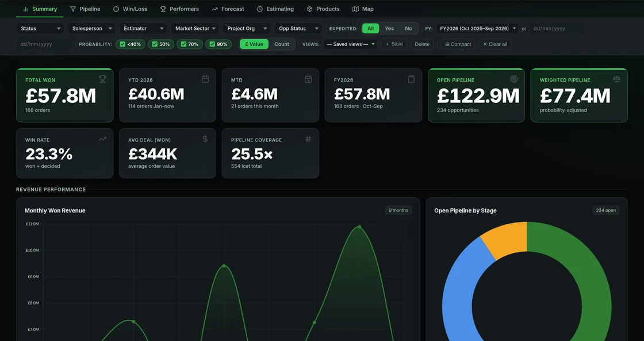Click the 25.5× Pipeline Coverage value

pyautogui.click(x=252, y=154)
